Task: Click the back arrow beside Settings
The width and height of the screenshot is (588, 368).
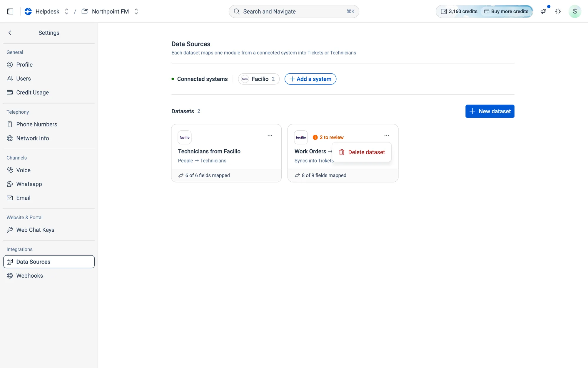Action: click(10, 33)
